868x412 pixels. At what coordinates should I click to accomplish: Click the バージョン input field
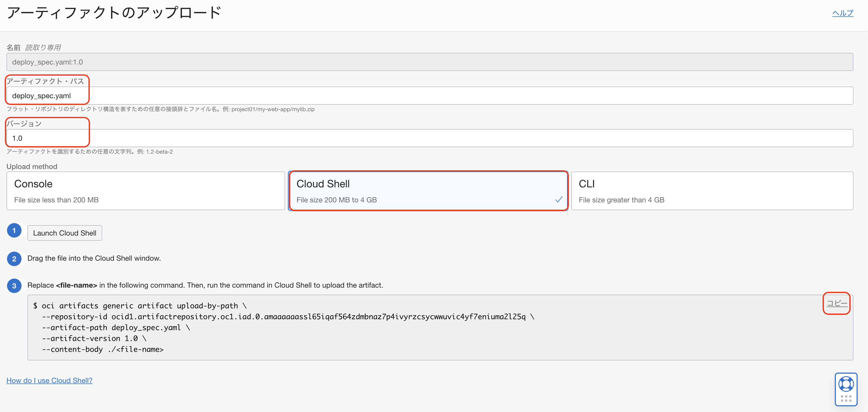pos(430,138)
